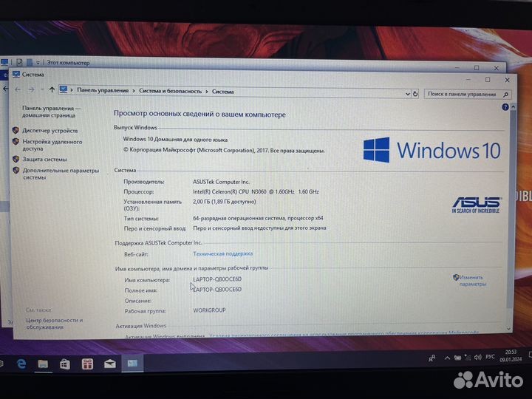Click the Forward arrow in the System window

31,89
